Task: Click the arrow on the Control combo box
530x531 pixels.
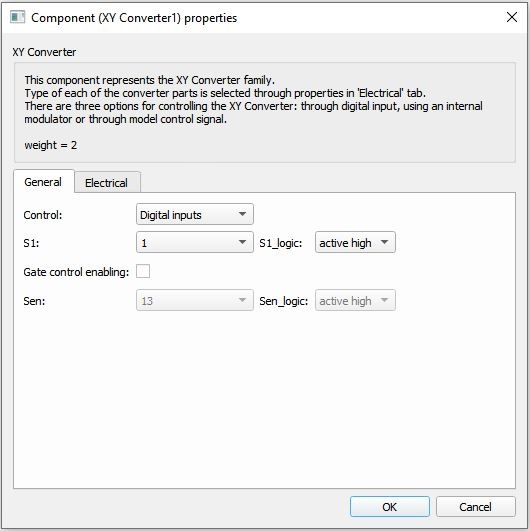Action: tap(242, 214)
